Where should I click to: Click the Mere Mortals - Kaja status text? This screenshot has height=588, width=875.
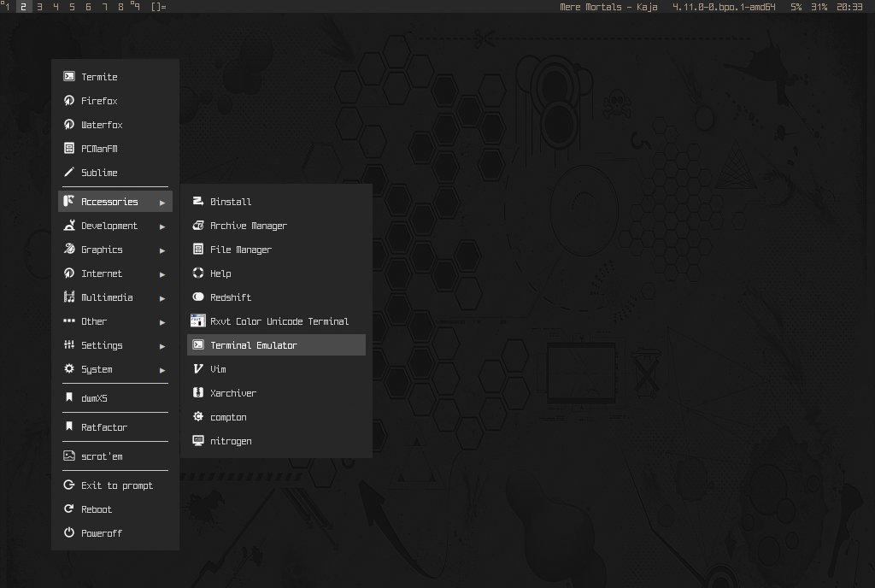click(x=608, y=7)
